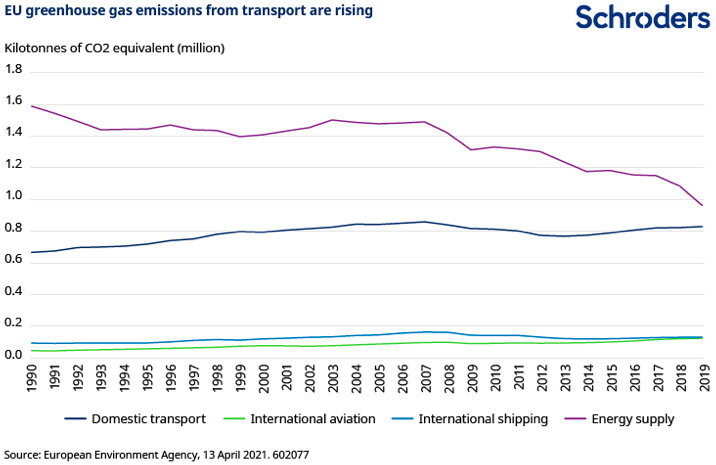Select the Energy supply legend entry

(620, 419)
